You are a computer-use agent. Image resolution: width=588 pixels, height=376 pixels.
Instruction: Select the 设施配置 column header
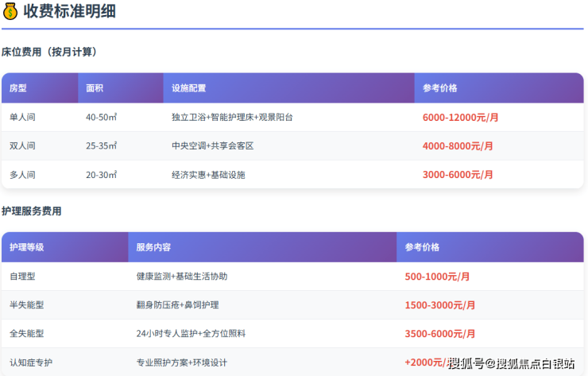[x=189, y=88]
